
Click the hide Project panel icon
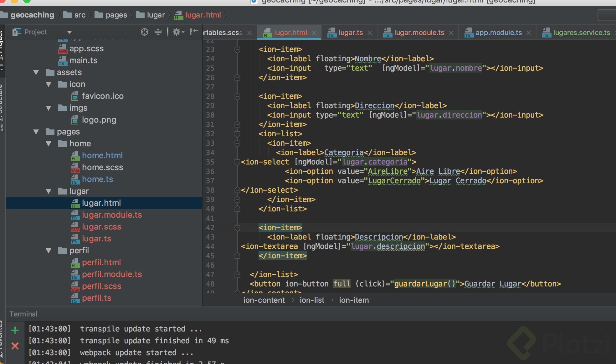click(x=194, y=32)
